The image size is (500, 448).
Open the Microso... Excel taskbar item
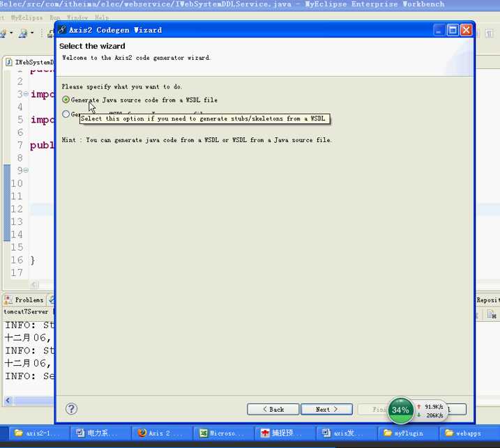(223, 433)
